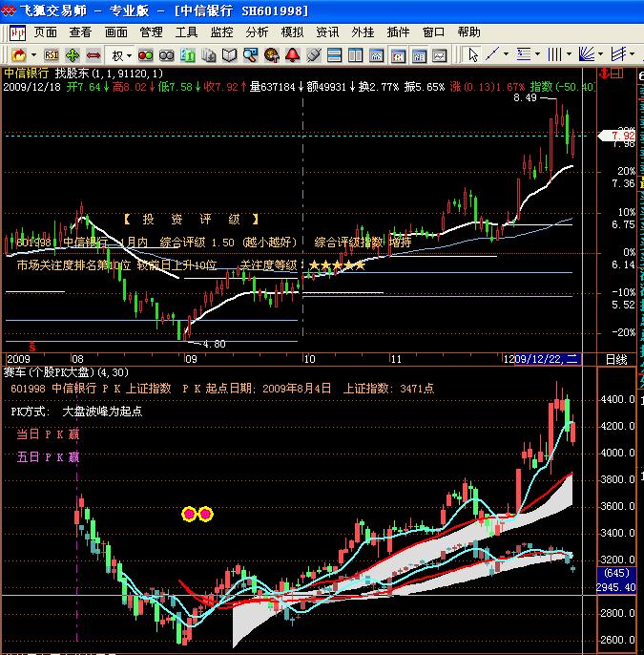Click the red alarm bell icon
This screenshot has height=655, width=644.
293,55
